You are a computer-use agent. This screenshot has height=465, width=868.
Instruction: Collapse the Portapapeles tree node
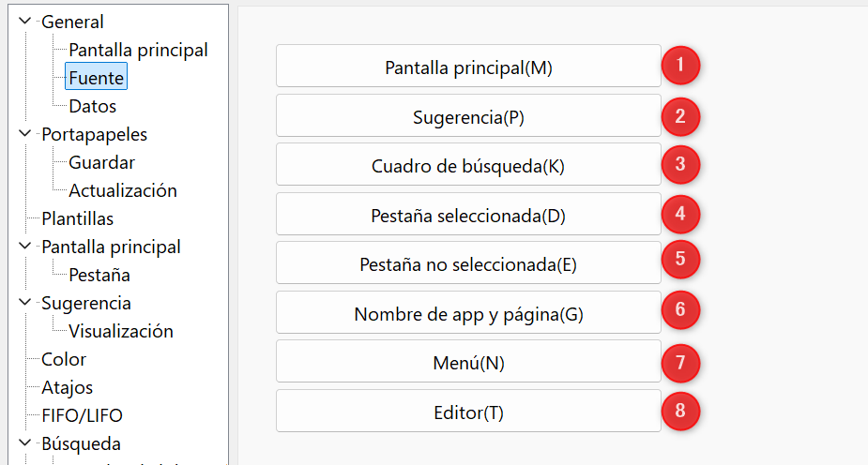click(x=25, y=133)
